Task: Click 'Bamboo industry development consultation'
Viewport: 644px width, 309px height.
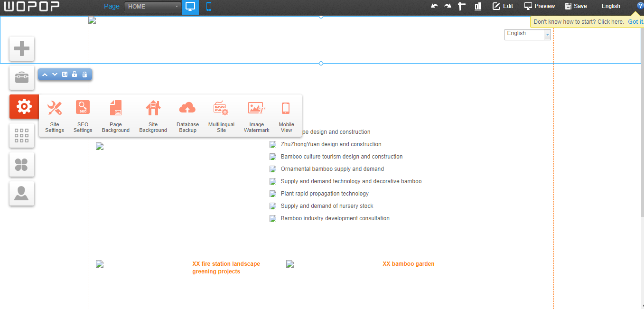Action: (x=335, y=218)
